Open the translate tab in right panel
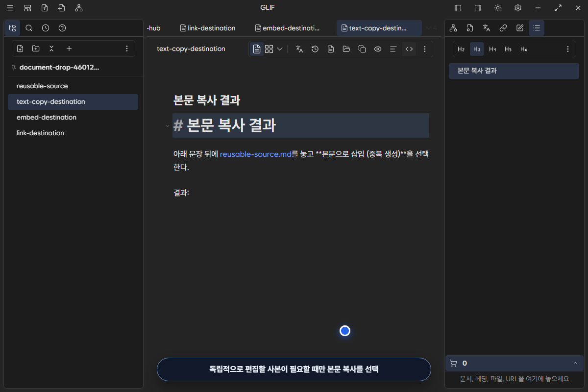The width and height of the screenshot is (588, 392). coord(487,28)
